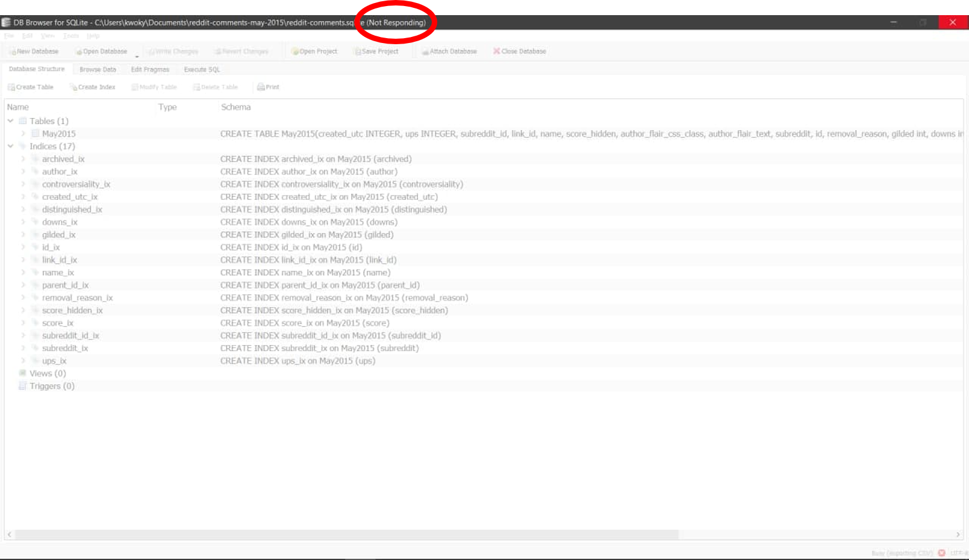The height and width of the screenshot is (560, 969).
Task: Click the Create Index icon
Action: coord(73,87)
